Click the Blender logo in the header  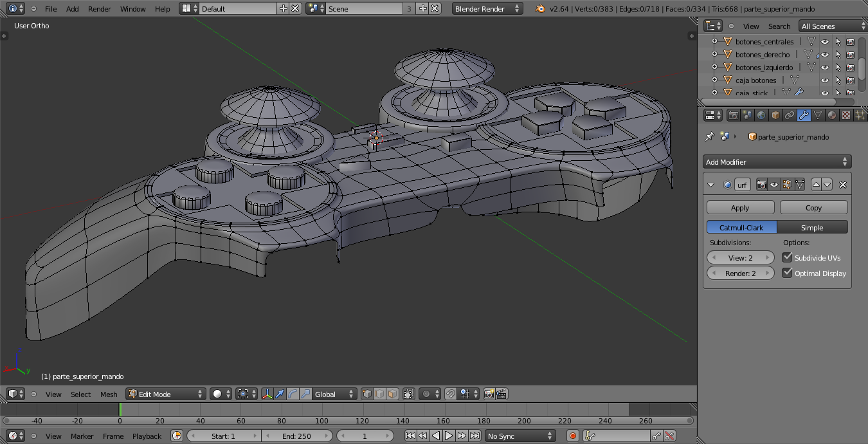(x=540, y=9)
